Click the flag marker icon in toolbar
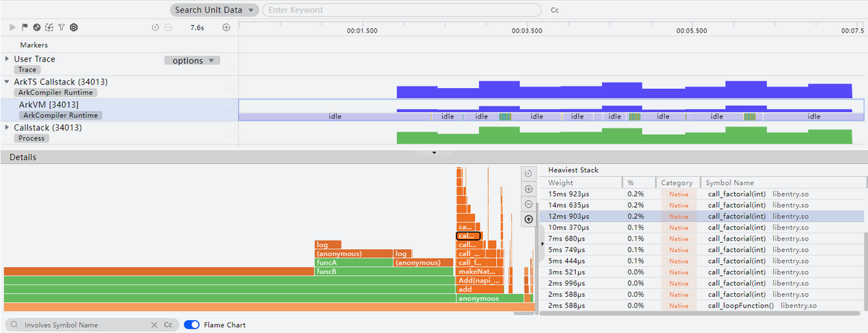Screen dimensions: 868x333 (24, 27)
